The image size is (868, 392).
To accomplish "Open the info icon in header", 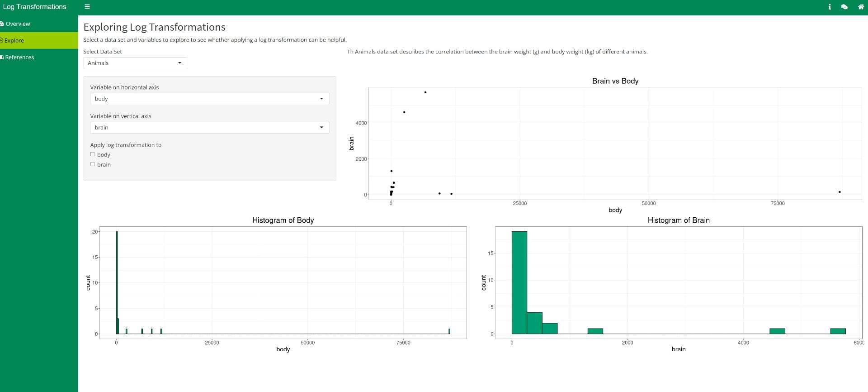I will point(830,7).
